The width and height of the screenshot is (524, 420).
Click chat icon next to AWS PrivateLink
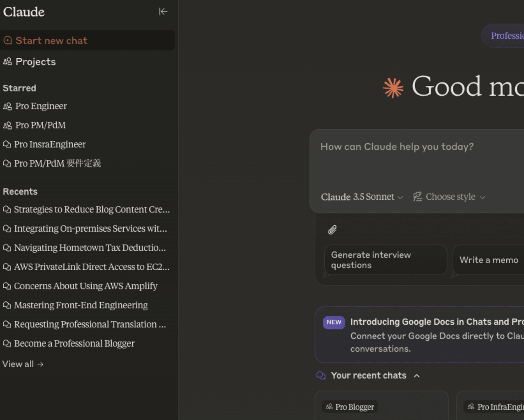click(x=7, y=267)
